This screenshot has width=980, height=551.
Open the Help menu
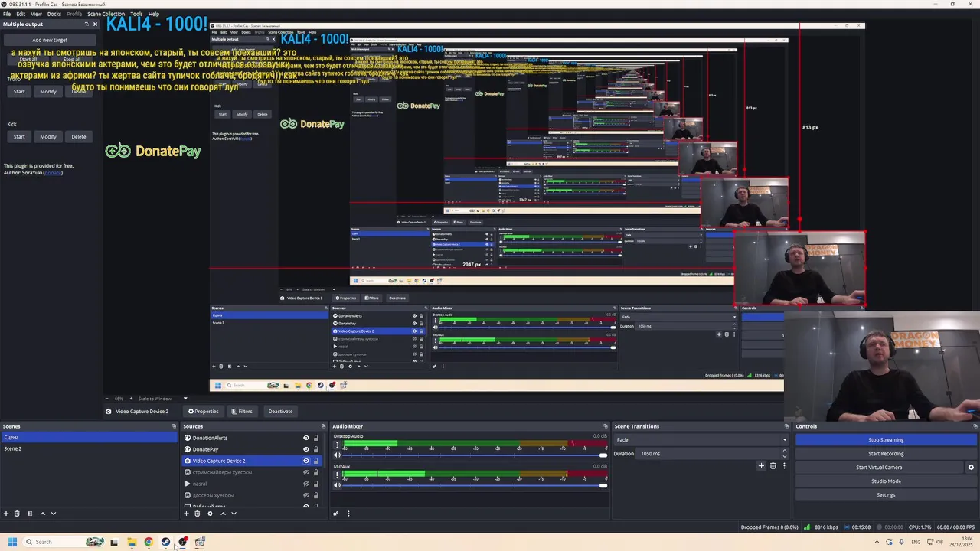click(154, 14)
